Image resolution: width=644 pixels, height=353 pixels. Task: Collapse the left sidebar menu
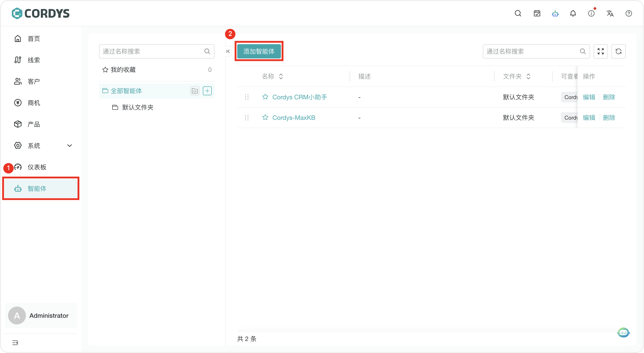pos(15,343)
